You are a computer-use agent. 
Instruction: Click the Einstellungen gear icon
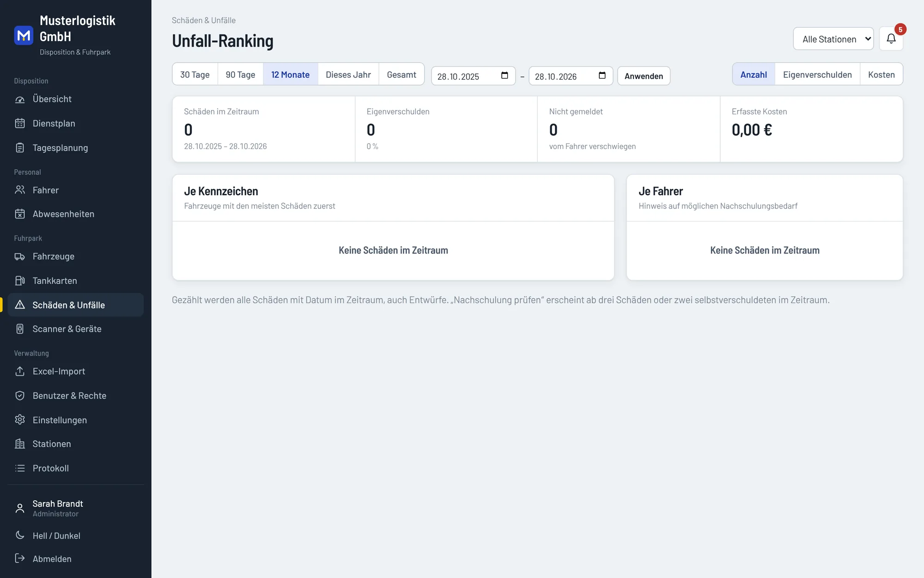click(x=20, y=420)
